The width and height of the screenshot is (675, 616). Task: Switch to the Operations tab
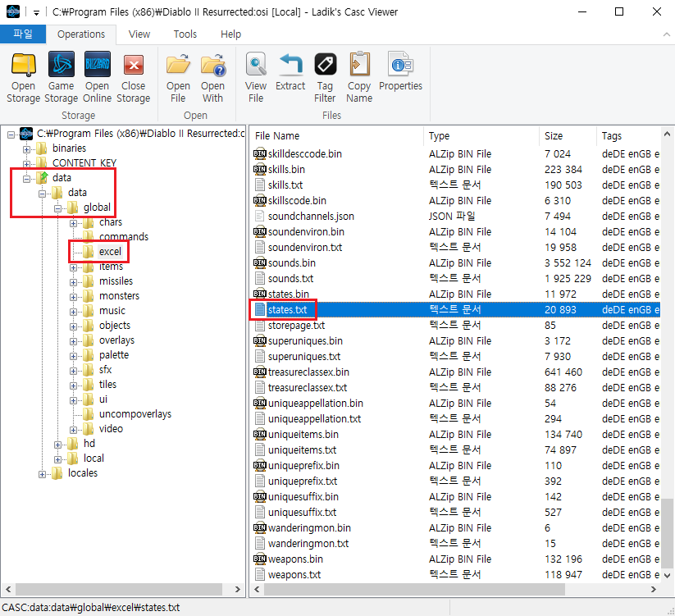point(81,34)
